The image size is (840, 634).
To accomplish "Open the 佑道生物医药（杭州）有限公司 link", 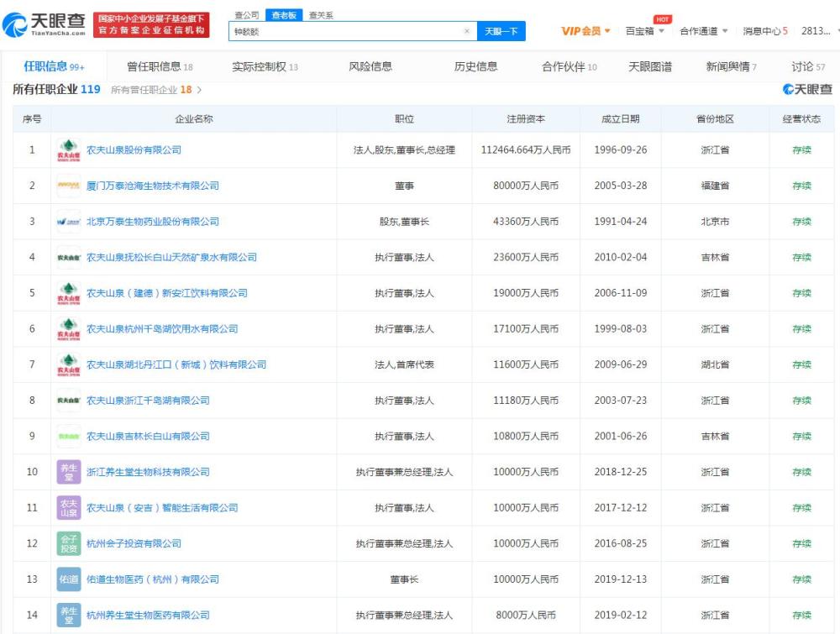I will [153, 579].
